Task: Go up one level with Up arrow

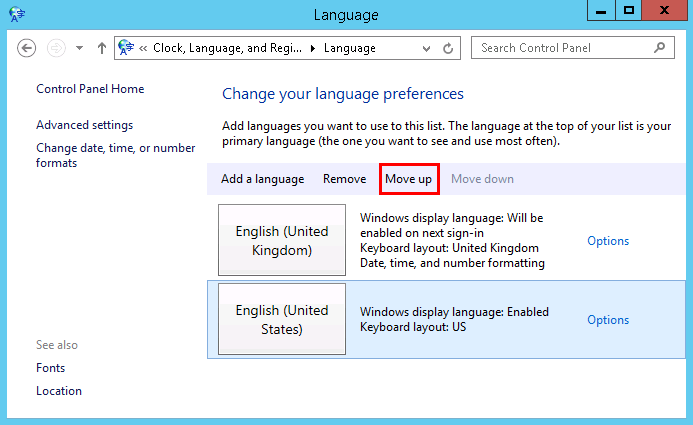Action: pos(102,48)
